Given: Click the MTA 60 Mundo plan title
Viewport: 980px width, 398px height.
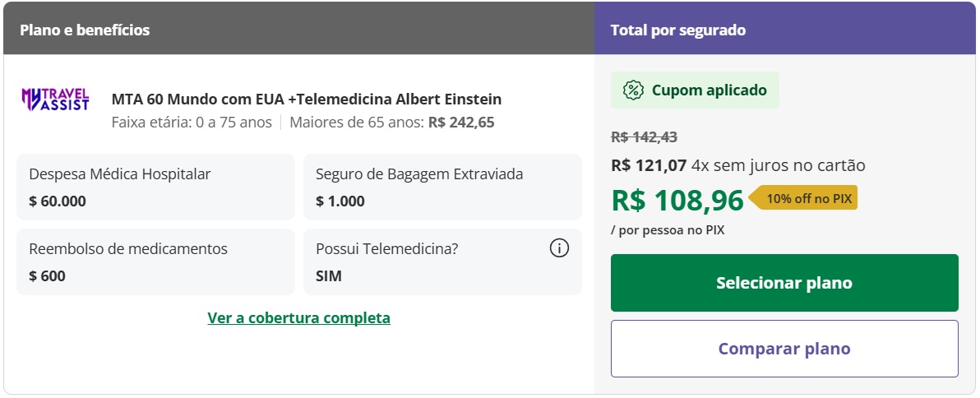Looking at the screenshot, I should click(x=306, y=99).
